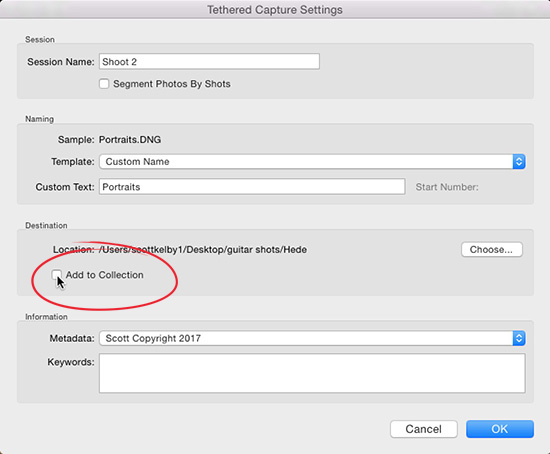Click the Segment Photos By Shots label
Viewport: 550px width, 454px height.
click(172, 84)
